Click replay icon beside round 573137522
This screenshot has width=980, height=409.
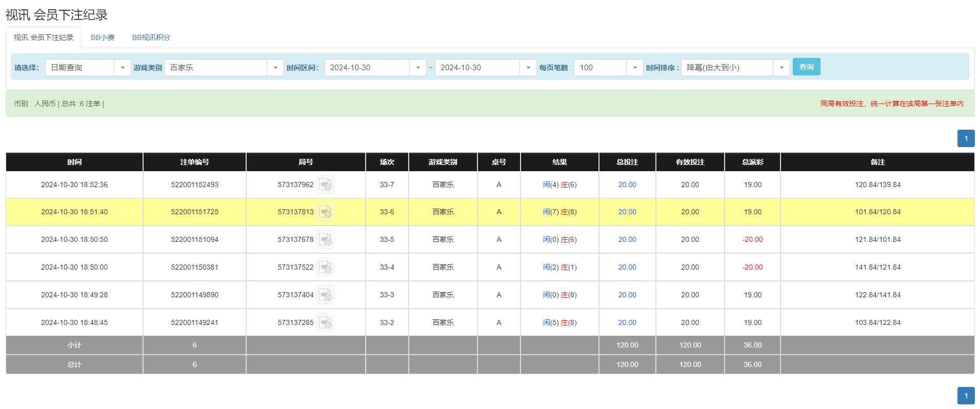(x=325, y=268)
